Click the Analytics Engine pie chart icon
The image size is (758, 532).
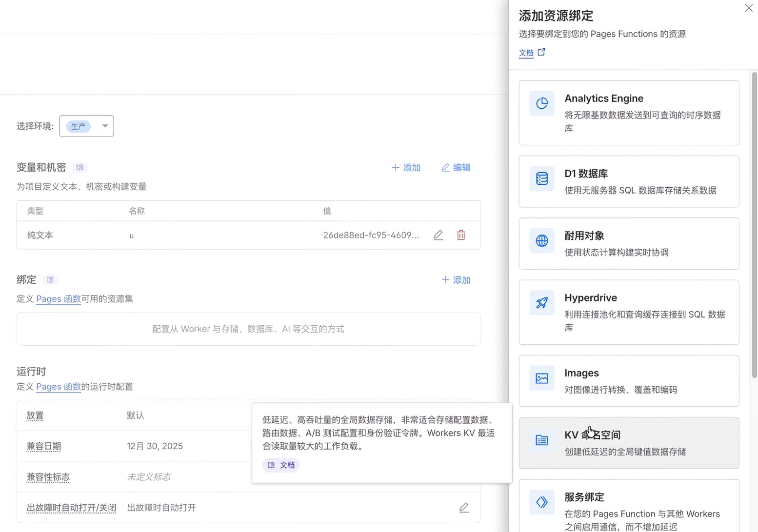coord(542,103)
